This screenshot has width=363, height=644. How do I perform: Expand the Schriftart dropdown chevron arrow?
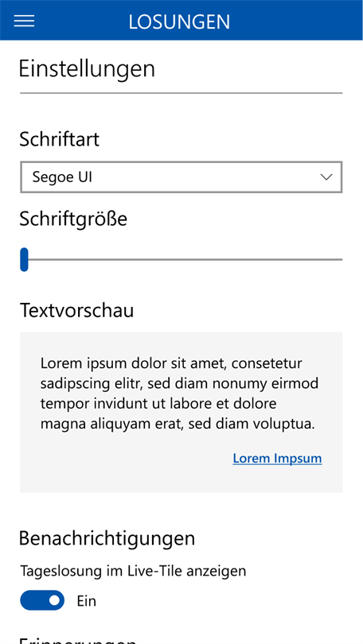[x=326, y=177]
